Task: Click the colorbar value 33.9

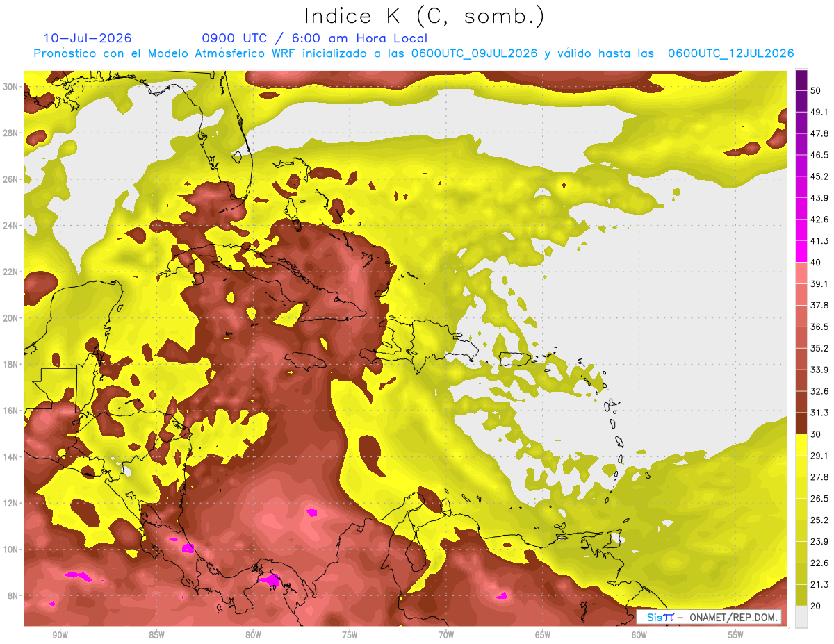Action: [819, 370]
